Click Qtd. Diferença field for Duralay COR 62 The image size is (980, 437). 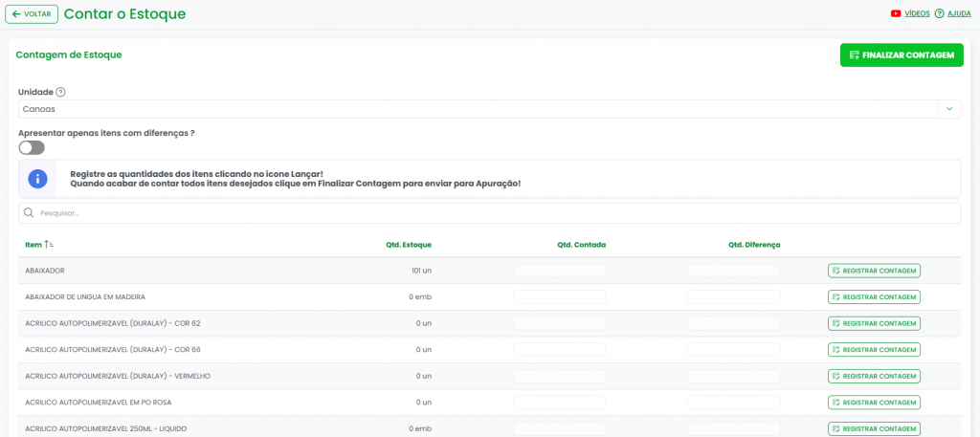(x=733, y=323)
